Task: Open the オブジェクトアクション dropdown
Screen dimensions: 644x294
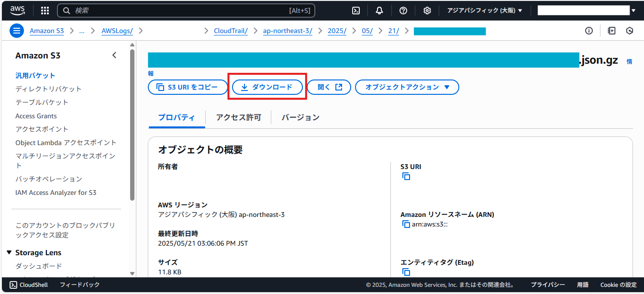Action: pyautogui.click(x=407, y=87)
